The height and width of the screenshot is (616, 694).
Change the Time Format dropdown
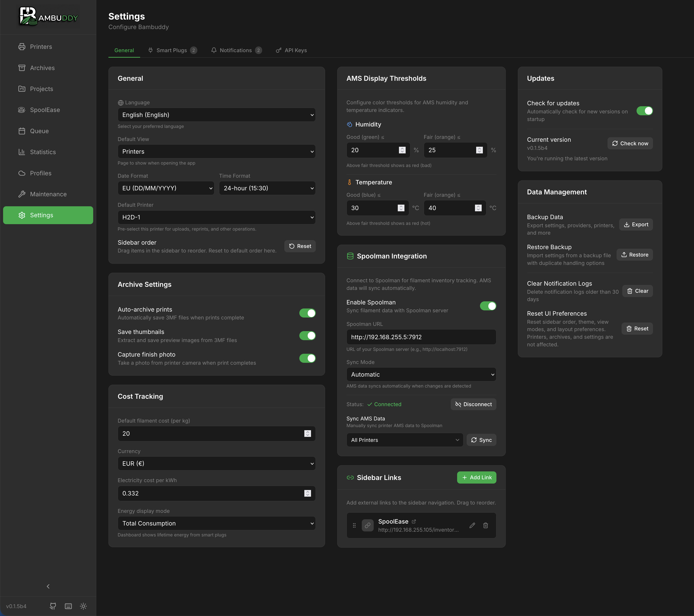(x=267, y=188)
